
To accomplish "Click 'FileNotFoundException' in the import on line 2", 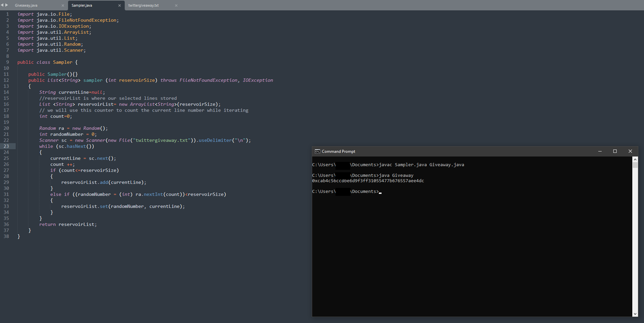I will click(86, 20).
